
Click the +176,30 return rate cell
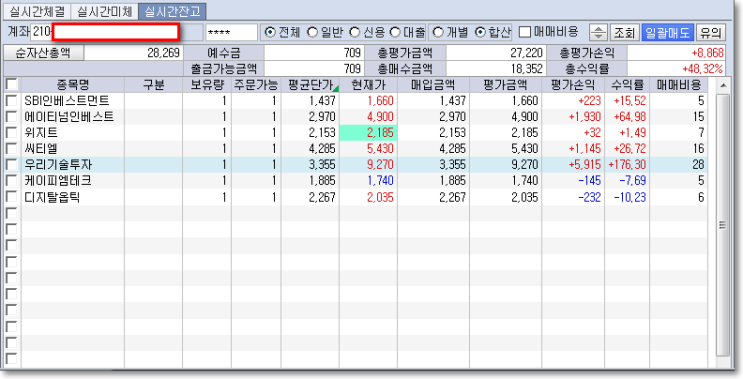[627, 165]
